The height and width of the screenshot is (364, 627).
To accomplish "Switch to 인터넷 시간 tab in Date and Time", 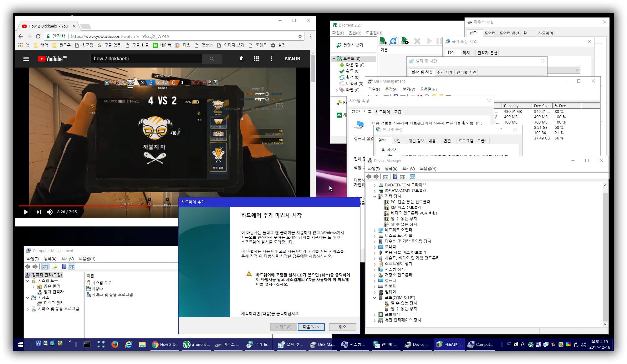I will click(466, 72).
